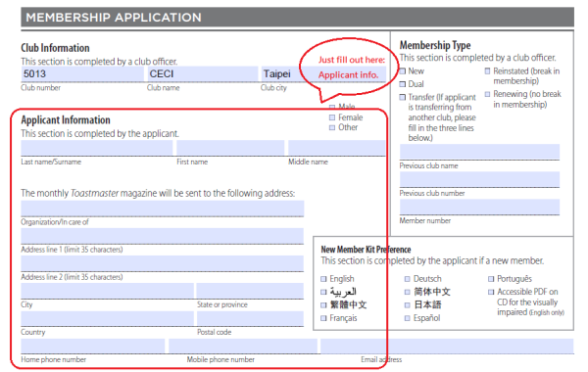
Task: Check Accessible PDF on CD option
Action: [491, 292]
